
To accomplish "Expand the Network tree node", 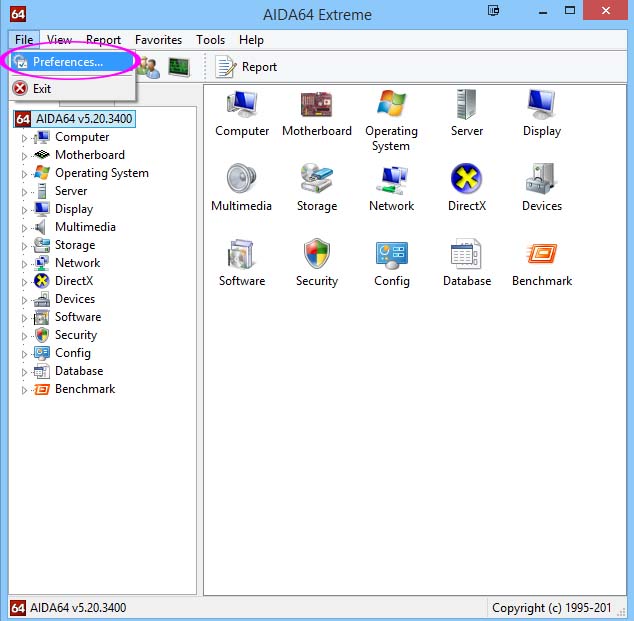I will (x=24, y=264).
